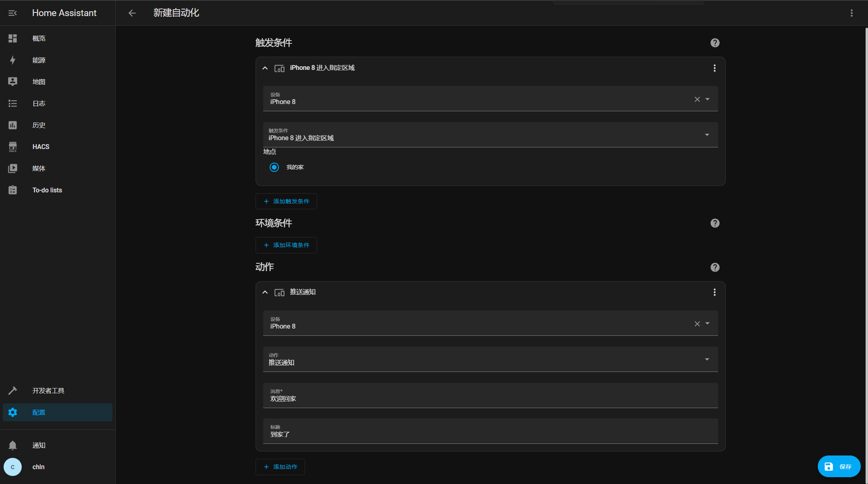Select 能源 in the sidebar

click(57, 60)
